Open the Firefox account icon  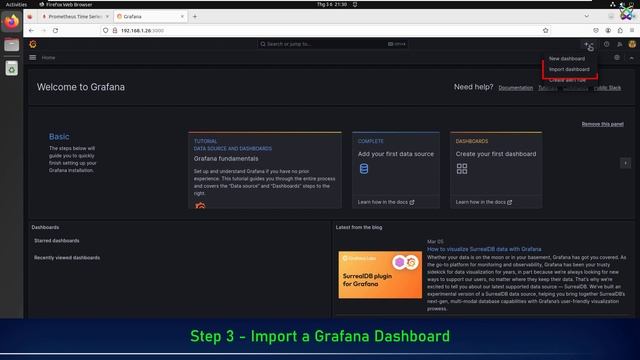point(608,31)
